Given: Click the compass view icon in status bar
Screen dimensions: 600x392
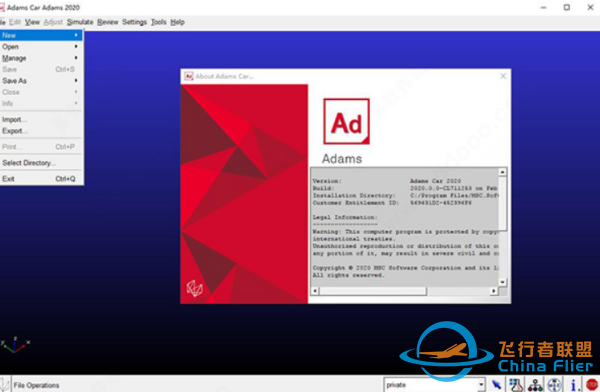Looking at the screenshot, I should point(554,384).
